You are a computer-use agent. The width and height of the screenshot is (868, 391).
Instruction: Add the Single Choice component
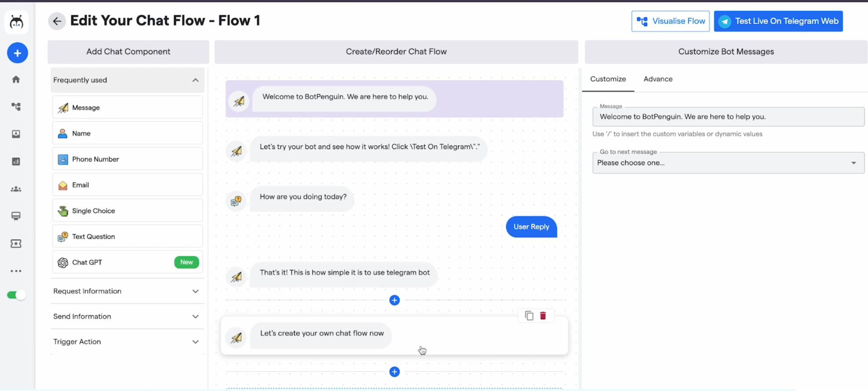[x=128, y=211]
